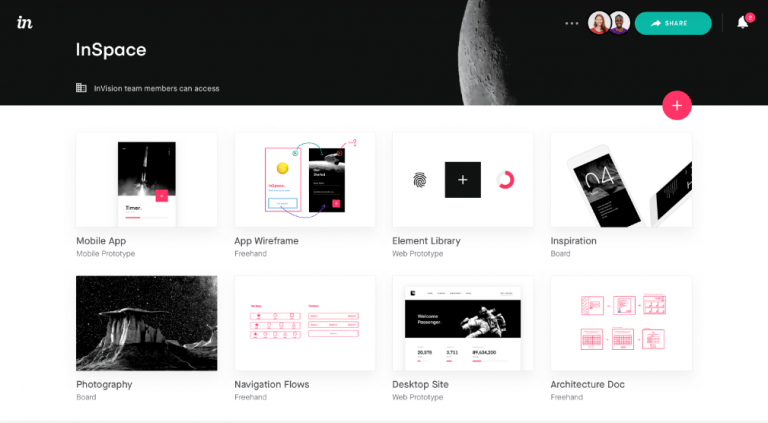Click the pink plus create button

pos(677,105)
